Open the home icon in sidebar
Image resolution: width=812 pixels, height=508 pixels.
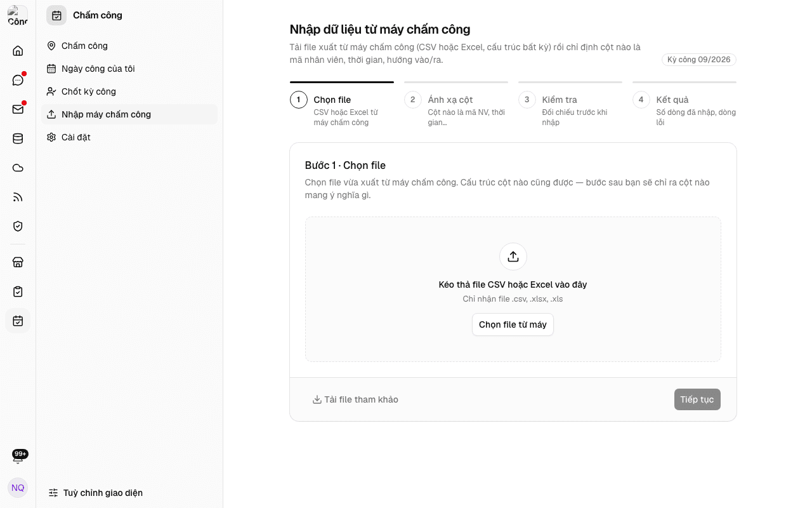pyautogui.click(x=18, y=51)
